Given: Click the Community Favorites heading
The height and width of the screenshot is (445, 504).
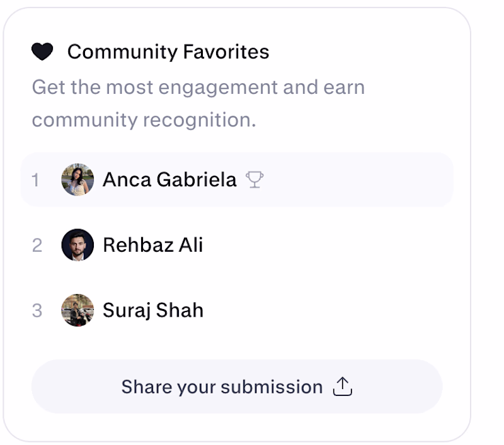Looking at the screenshot, I should [168, 52].
